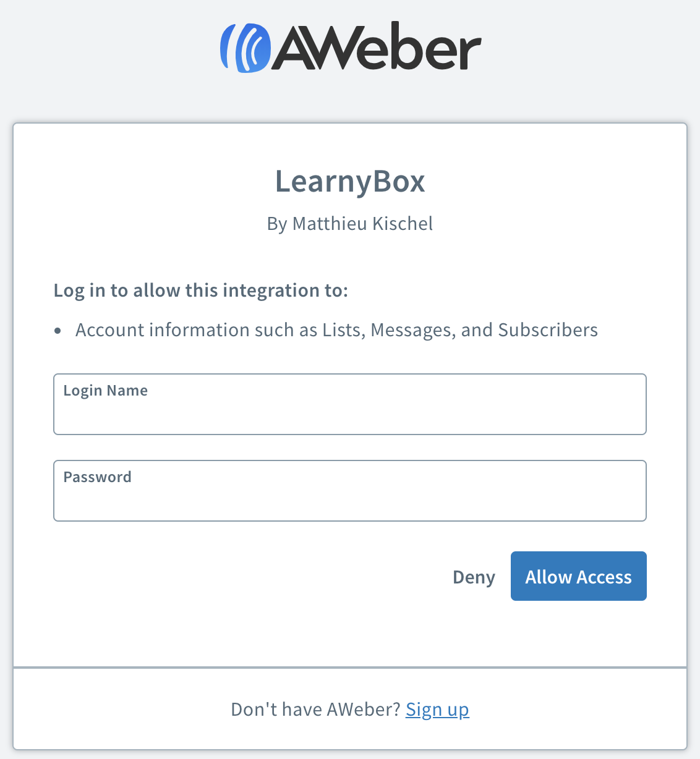Click the 'Don't have AWeber?' text
700x759 pixels.
tap(316, 710)
